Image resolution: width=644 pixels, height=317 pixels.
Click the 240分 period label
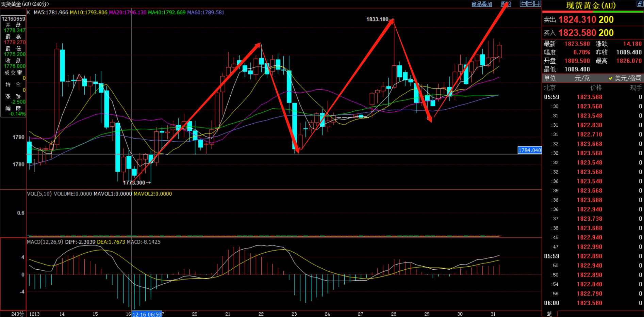pyautogui.click(x=17, y=314)
